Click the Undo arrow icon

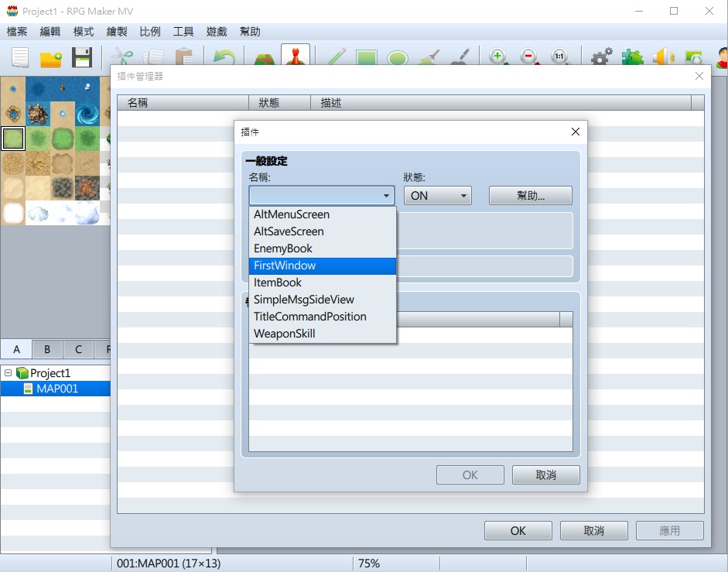(224, 57)
